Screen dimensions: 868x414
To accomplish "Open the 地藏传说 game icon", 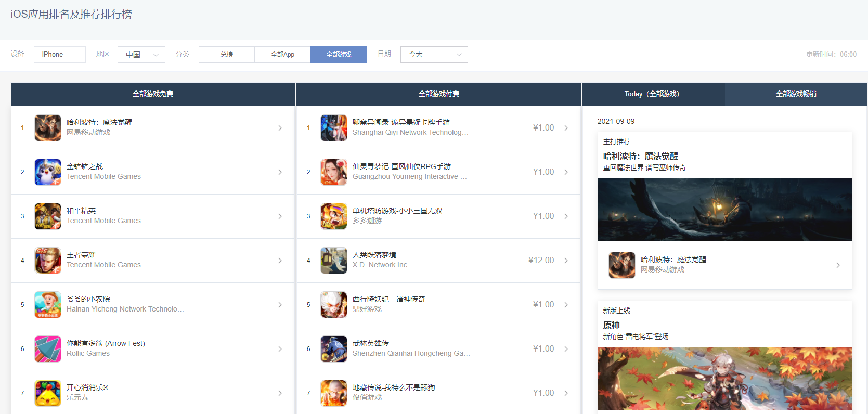I will [334, 393].
